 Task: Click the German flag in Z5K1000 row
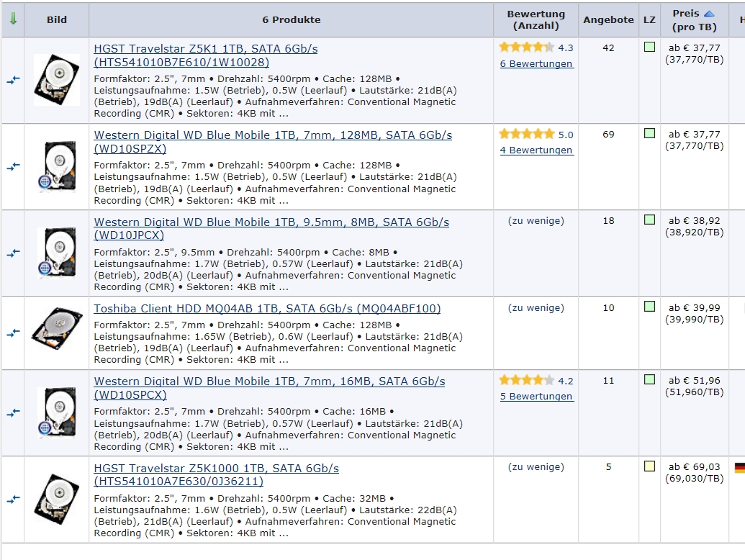pos(740,468)
